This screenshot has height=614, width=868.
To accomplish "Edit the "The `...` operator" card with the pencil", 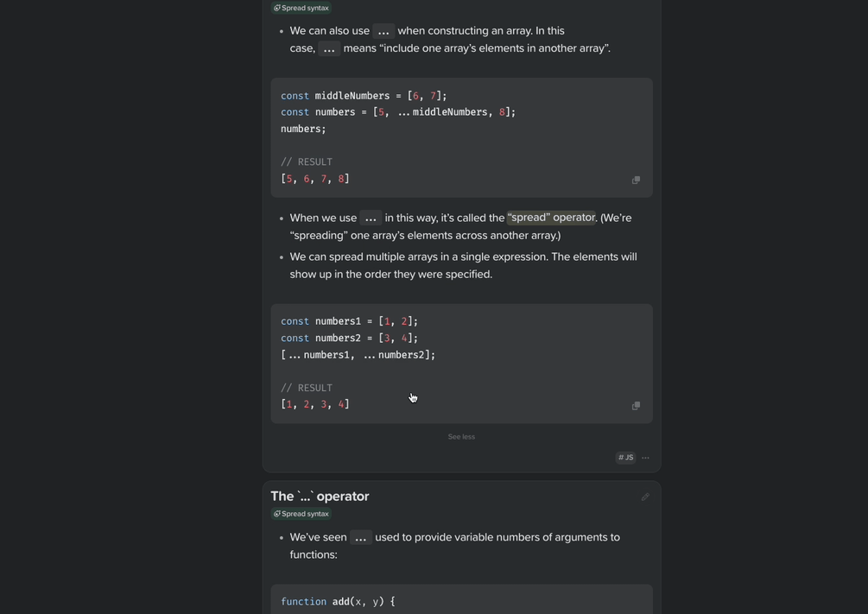I will point(645,497).
